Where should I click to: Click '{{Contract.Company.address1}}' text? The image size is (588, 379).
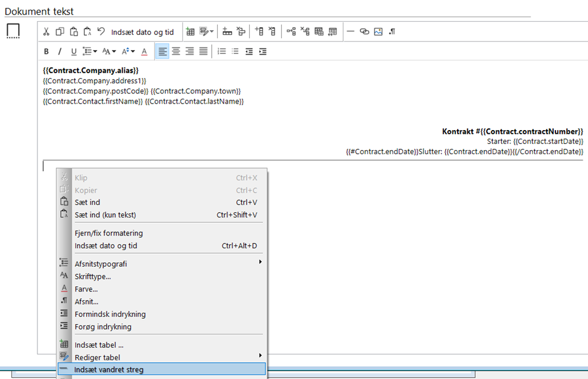coord(95,81)
